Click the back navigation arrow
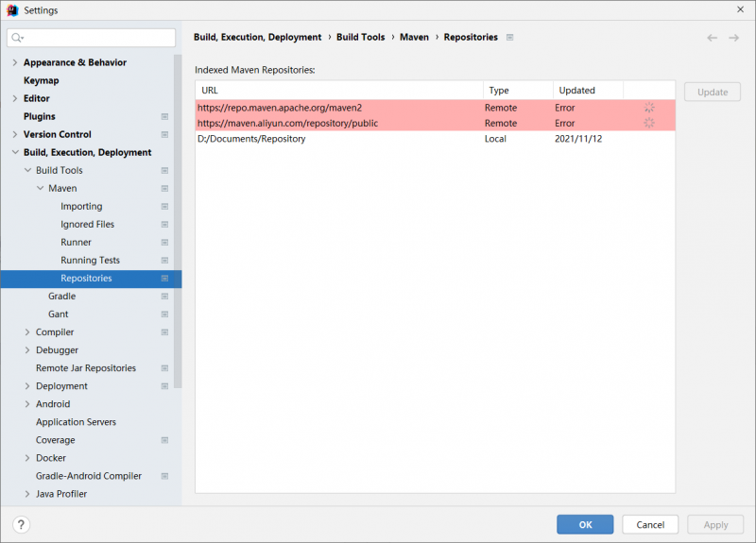Viewport: 756px width, 543px height. point(712,38)
